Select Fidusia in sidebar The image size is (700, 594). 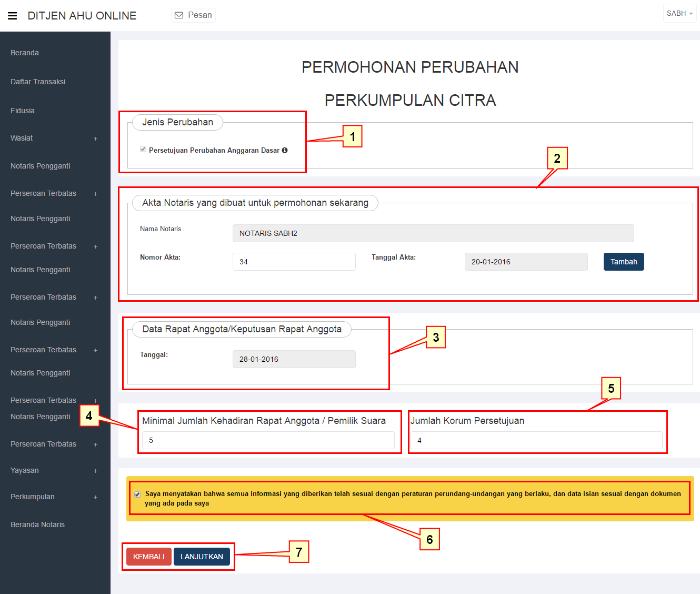23,111
